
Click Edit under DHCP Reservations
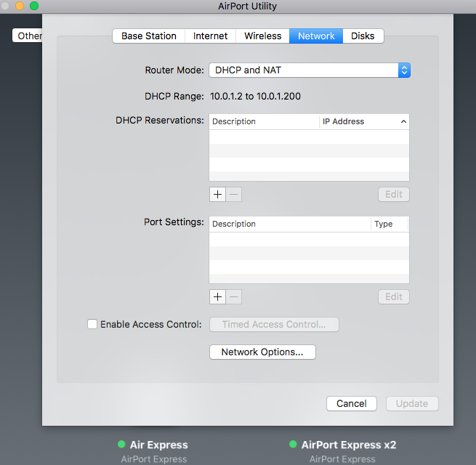(x=394, y=194)
